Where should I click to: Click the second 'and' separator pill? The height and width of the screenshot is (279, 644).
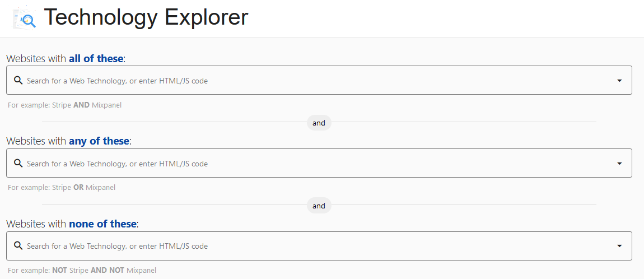coord(319,206)
